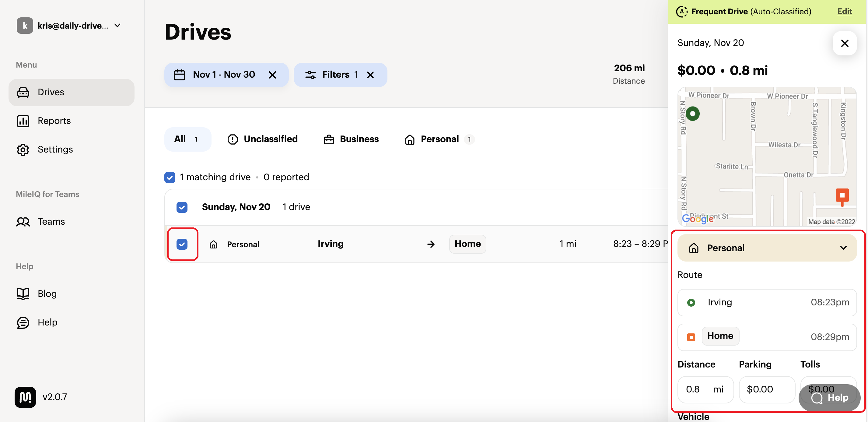The height and width of the screenshot is (422, 868).
Task: Click the Reports bar chart icon
Action: point(23,121)
